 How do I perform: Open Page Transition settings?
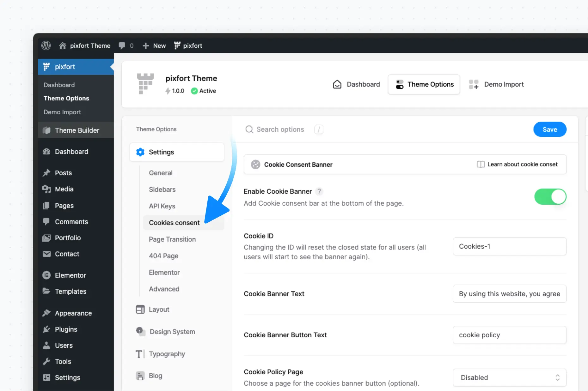[172, 239]
